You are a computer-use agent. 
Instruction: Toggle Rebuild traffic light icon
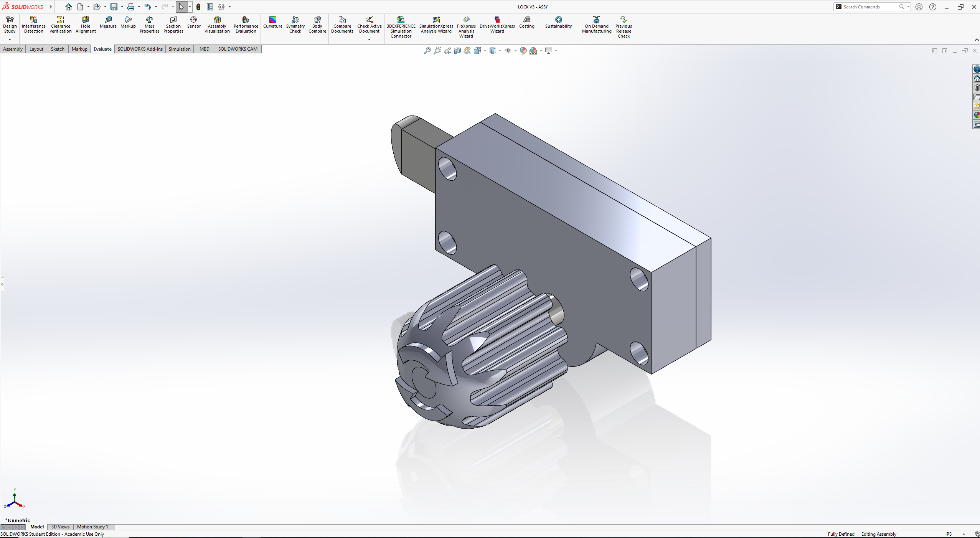[x=198, y=7]
